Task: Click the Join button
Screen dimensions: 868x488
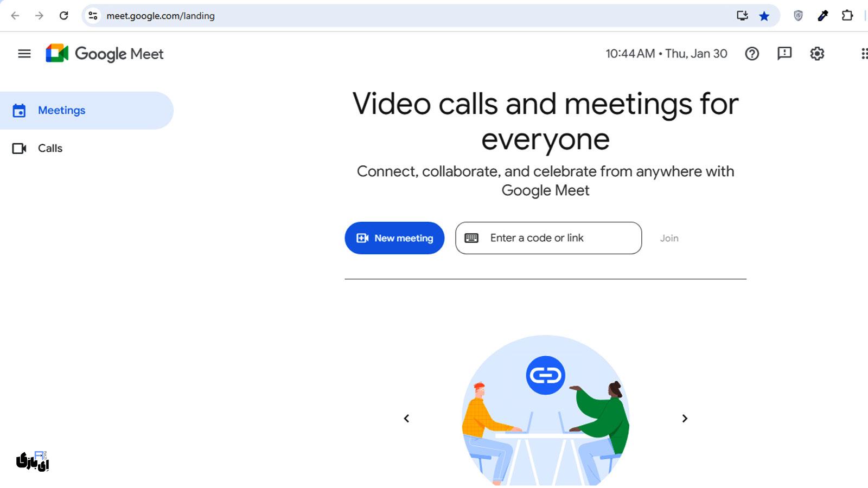Action: point(669,238)
